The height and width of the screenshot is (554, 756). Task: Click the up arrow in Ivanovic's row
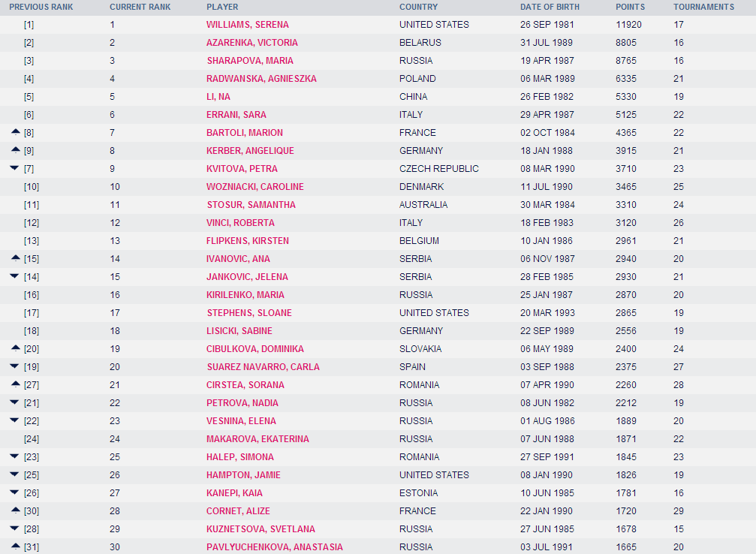tap(16, 258)
